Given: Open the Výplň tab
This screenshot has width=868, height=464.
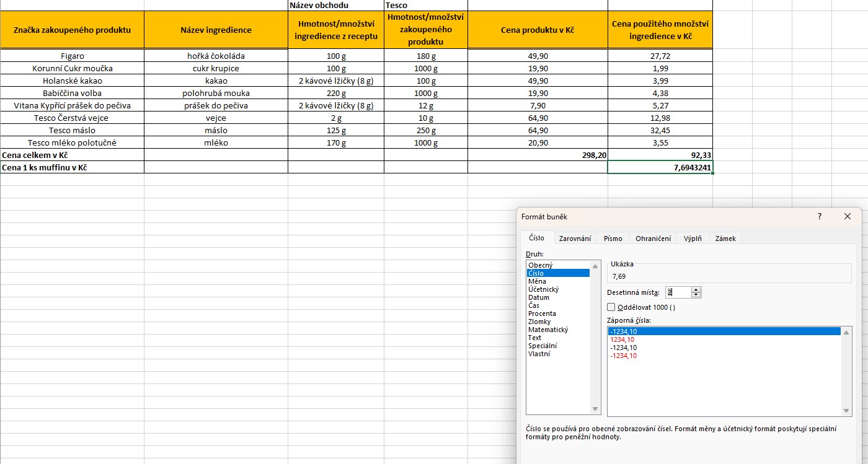Looking at the screenshot, I should (x=693, y=239).
